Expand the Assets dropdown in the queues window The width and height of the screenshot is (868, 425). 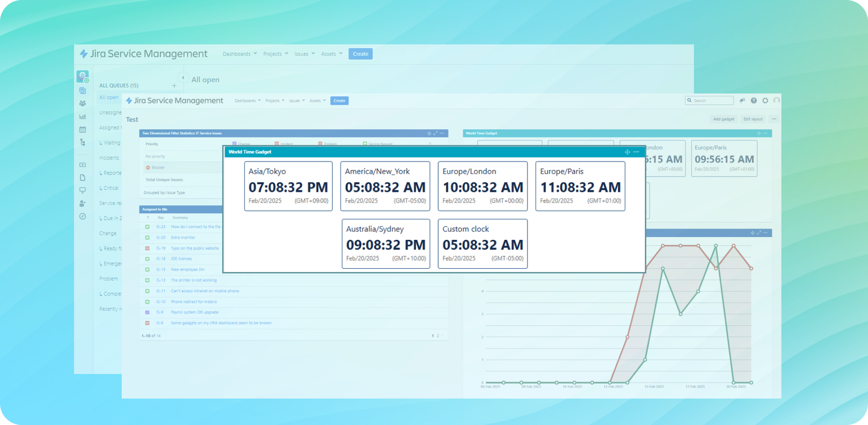(332, 54)
